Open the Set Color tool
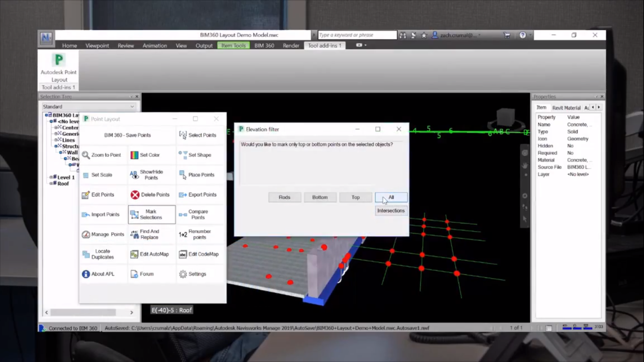 (x=152, y=155)
